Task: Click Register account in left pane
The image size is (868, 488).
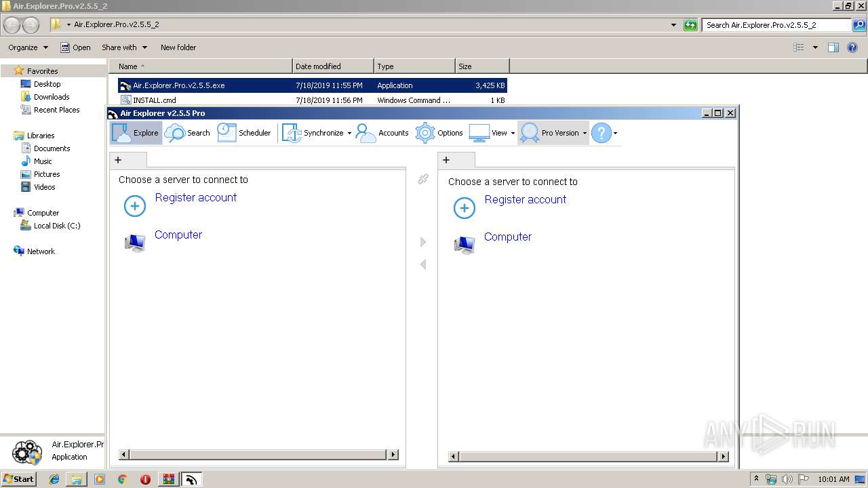Action: pyautogui.click(x=195, y=198)
